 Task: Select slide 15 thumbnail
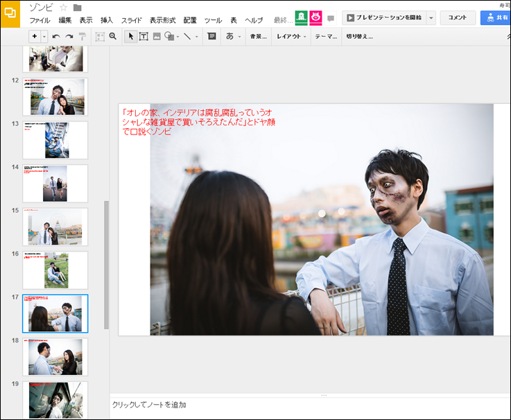tap(55, 227)
